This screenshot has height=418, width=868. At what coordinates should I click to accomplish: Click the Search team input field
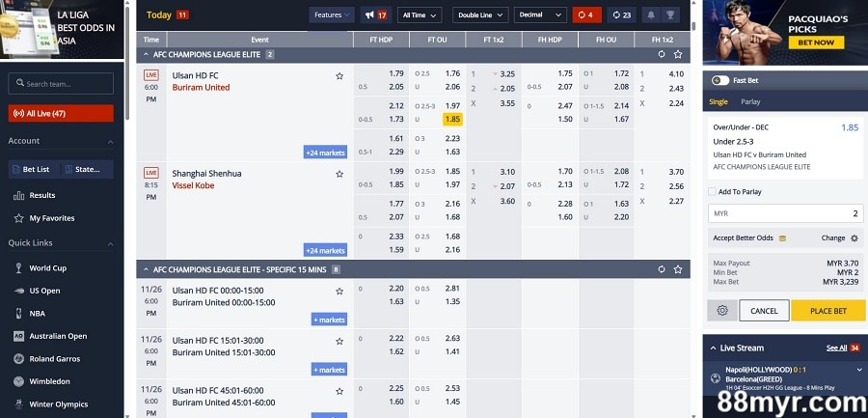coord(61,84)
